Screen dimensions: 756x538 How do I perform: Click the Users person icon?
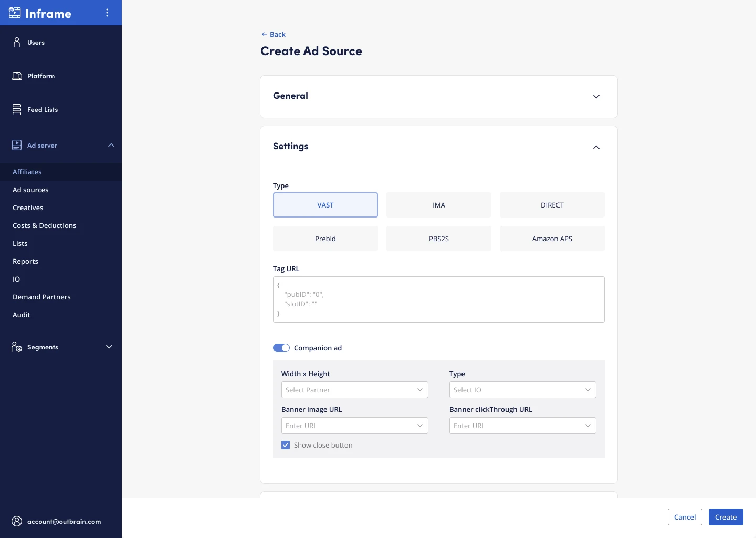(x=17, y=42)
